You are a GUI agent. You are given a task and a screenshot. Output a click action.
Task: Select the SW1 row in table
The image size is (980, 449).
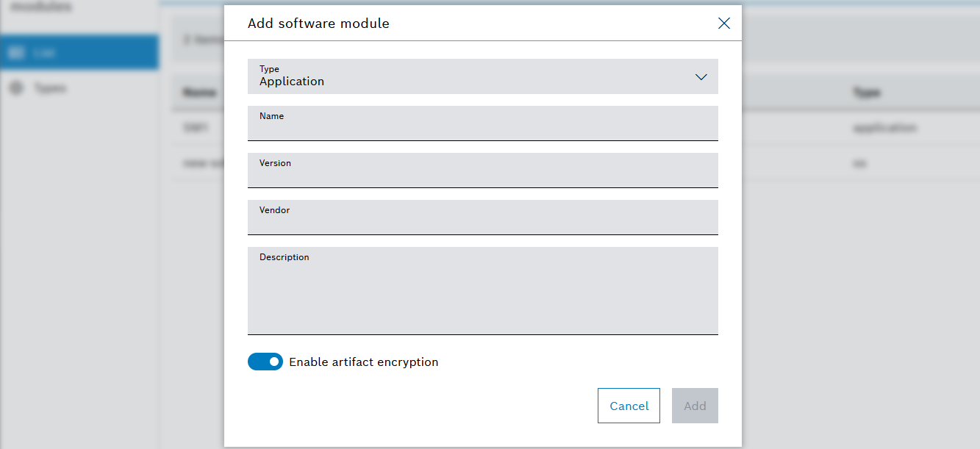tap(196, 128)
